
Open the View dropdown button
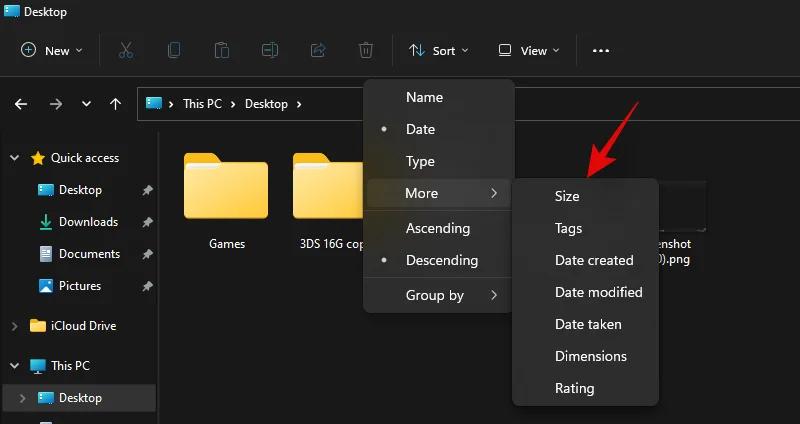[529, 51]
